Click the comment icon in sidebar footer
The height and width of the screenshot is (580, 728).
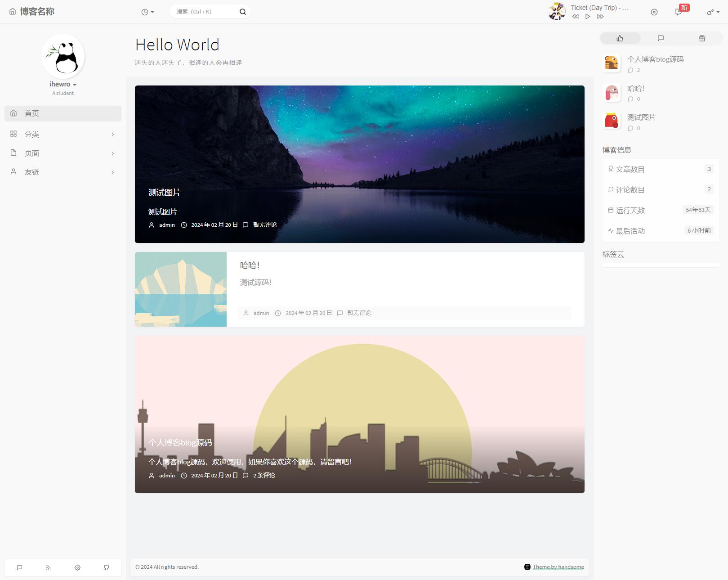[x=19, y=567]
